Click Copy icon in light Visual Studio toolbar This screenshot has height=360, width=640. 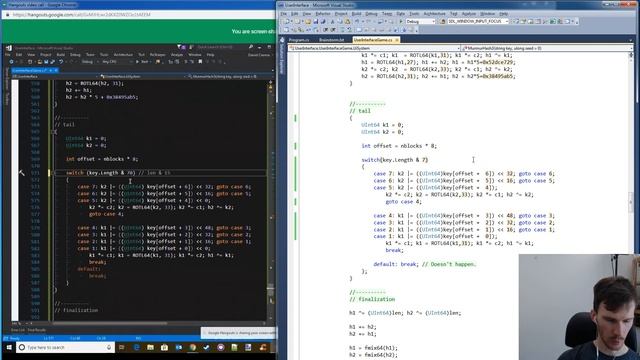(340, 22)
